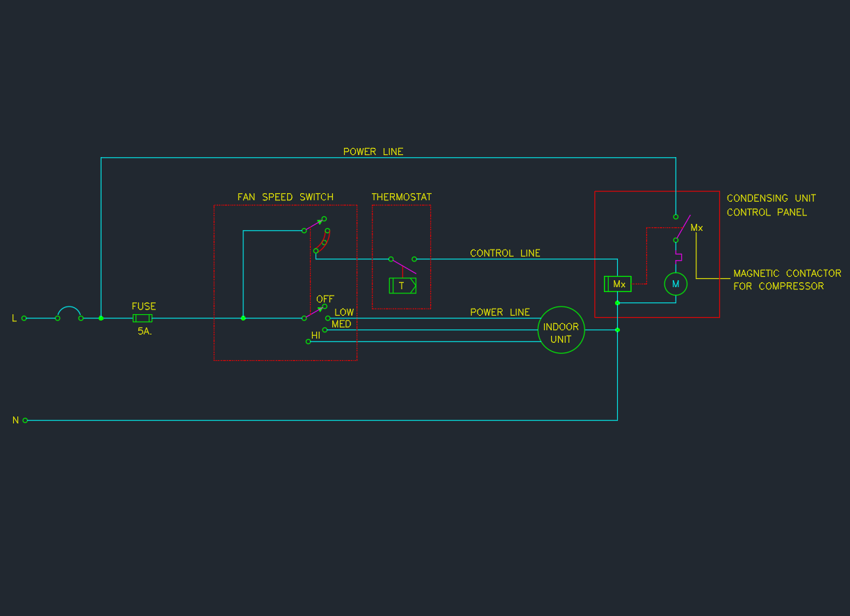Click the LOW terminal circle
This screenshot has width=850, height=616.
(x=328, y=318)
